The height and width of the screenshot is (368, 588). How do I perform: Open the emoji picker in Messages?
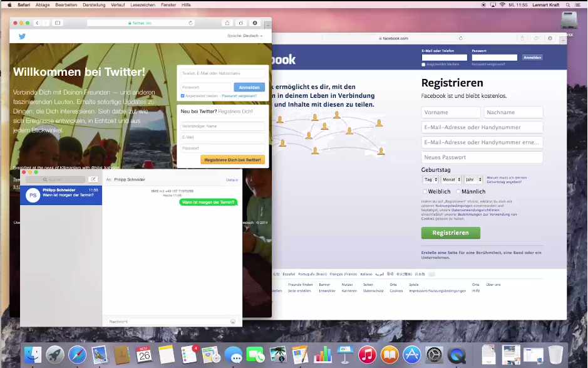tap(233, 322)
